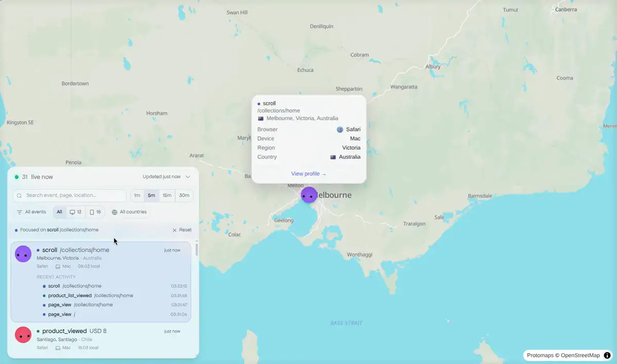The image size is (617, 364).
Task: Click the purple Melbourne visitor marker on map
Action: (309, 195)
